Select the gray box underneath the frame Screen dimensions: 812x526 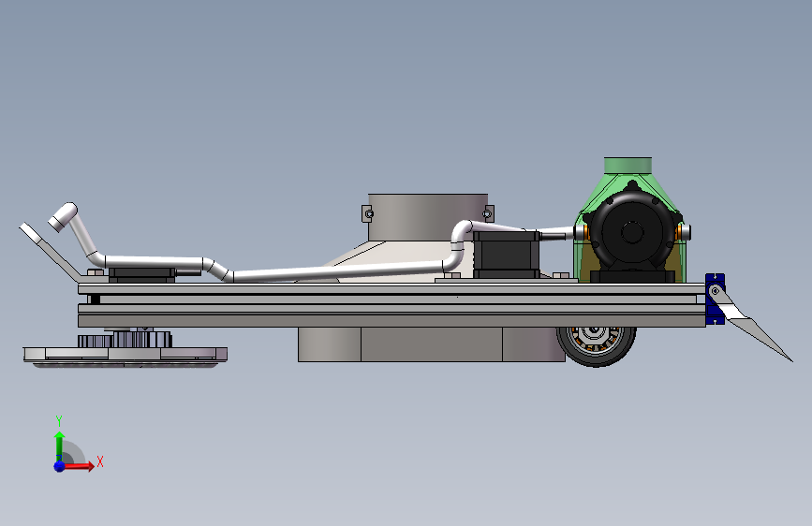coord(432,344)
